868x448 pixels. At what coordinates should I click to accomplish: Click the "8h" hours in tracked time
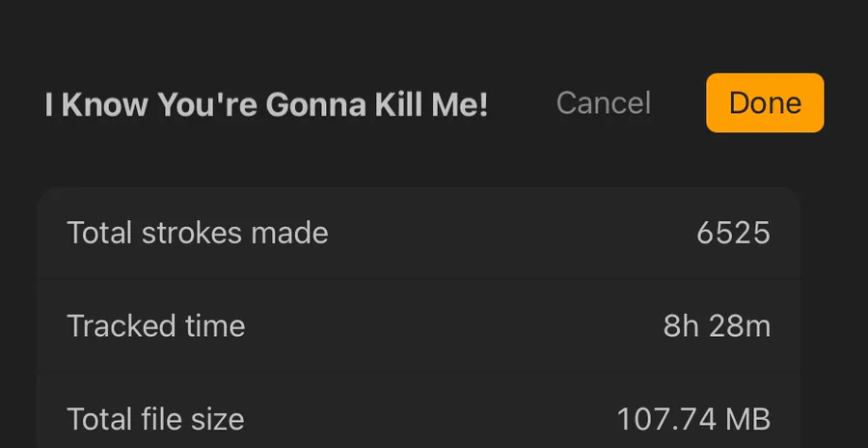click(681, 326)
